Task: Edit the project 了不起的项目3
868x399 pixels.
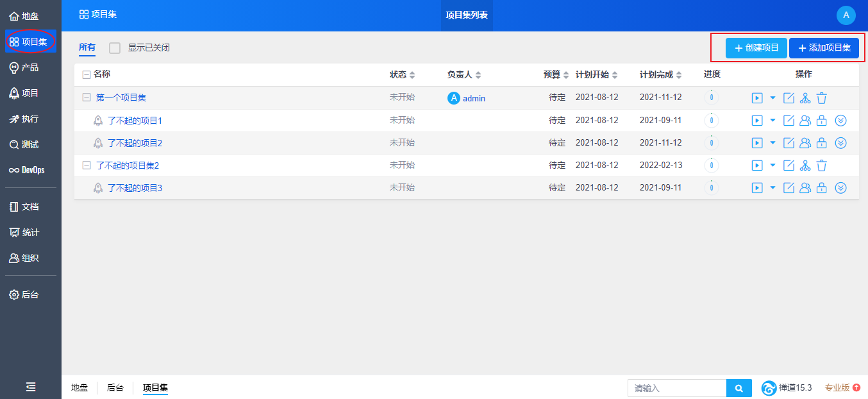Action: click(x=789, y=188)
